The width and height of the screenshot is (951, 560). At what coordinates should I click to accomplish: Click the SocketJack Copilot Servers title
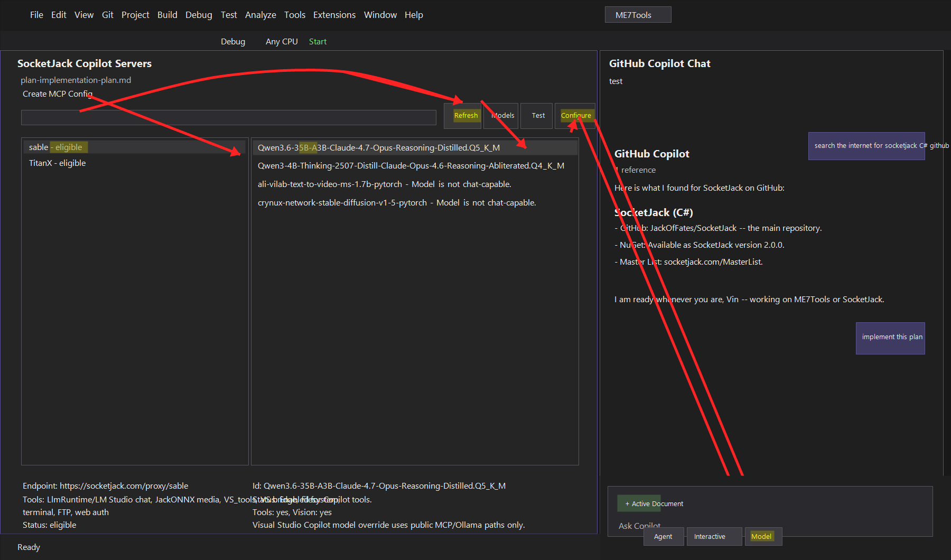[85, 63]
